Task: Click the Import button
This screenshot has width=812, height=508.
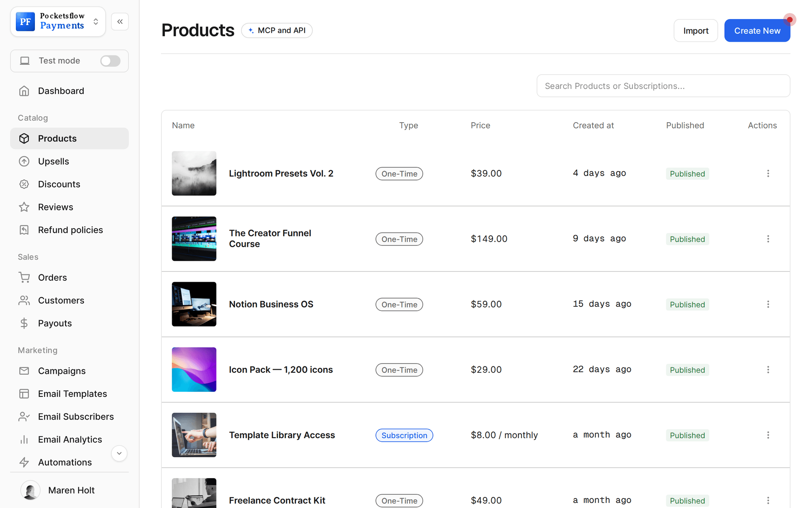Action: point(695,31)
